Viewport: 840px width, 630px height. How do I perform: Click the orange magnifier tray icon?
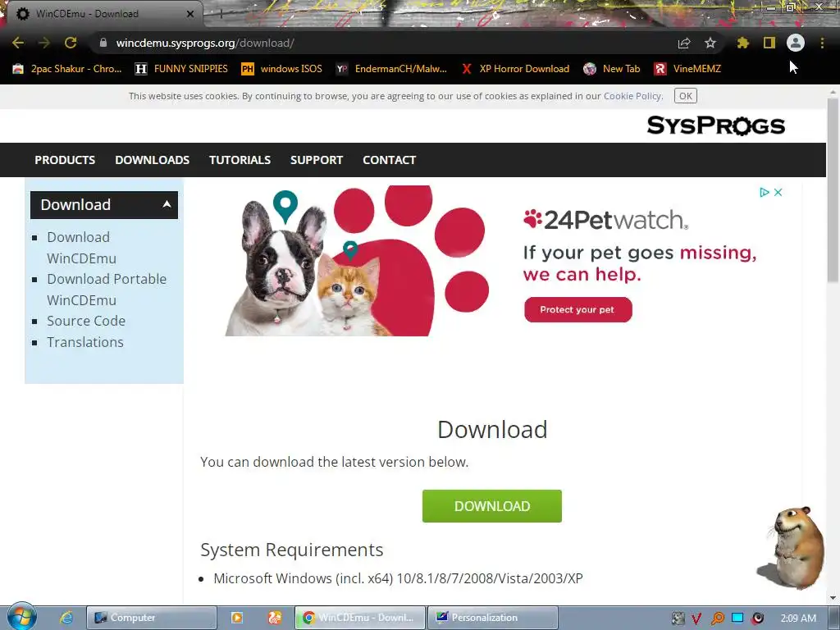[x=717, y=619]
